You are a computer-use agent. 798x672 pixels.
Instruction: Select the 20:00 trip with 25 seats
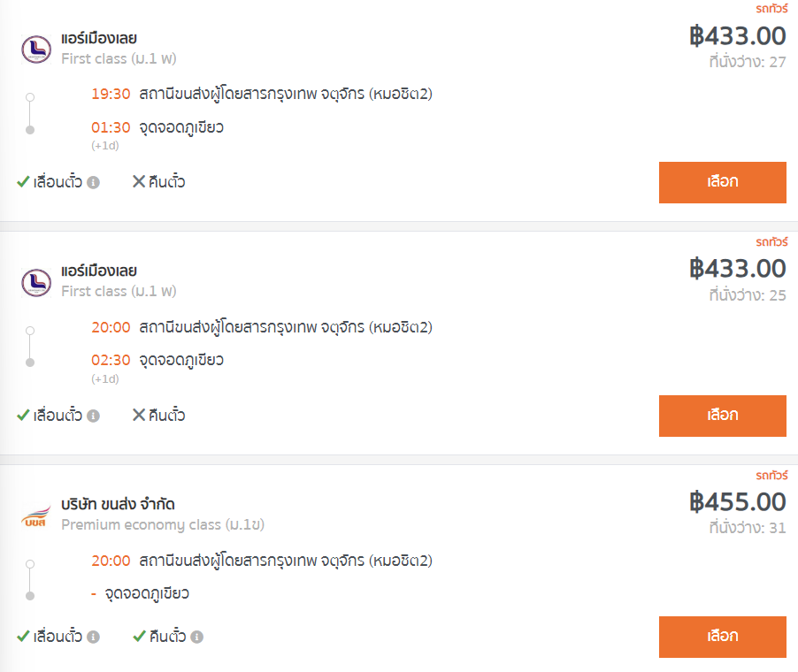tap(722, 416)
